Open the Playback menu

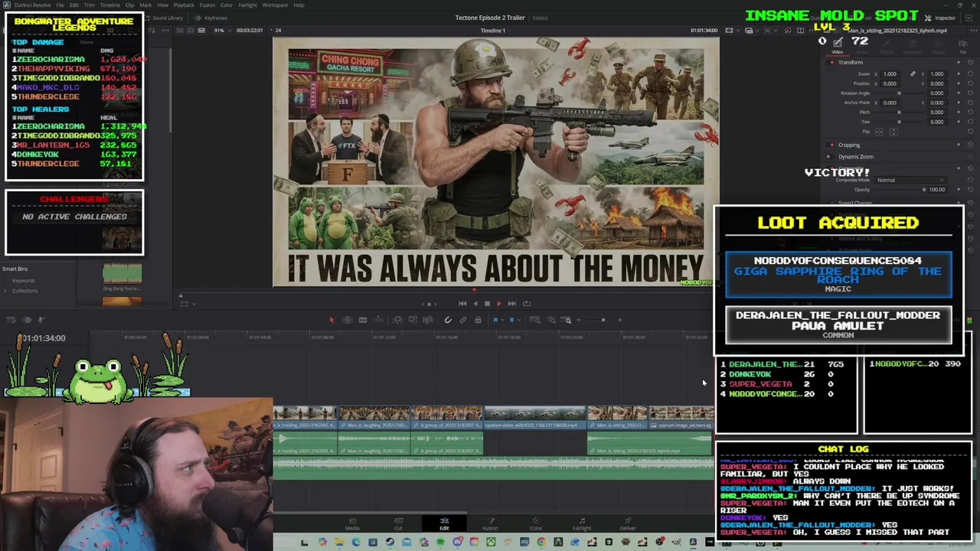click(183, 5)
